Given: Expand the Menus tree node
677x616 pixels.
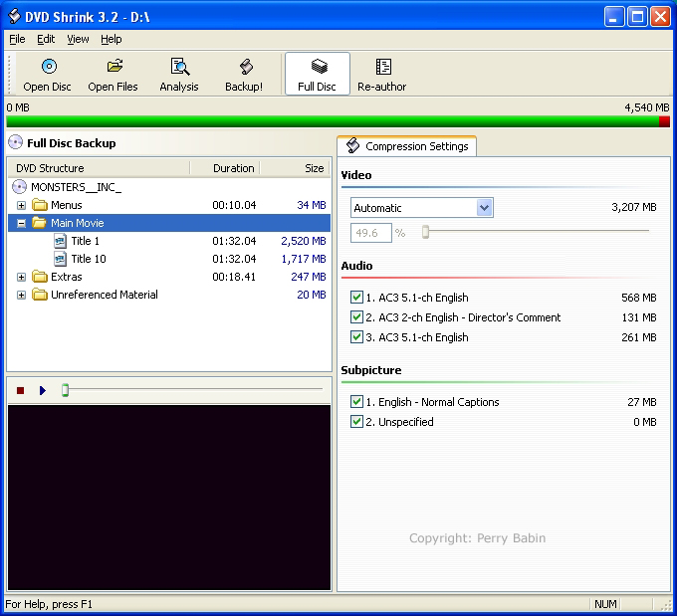Looking at the screenshot, I should pyautogui.click(x=21, y=205).
